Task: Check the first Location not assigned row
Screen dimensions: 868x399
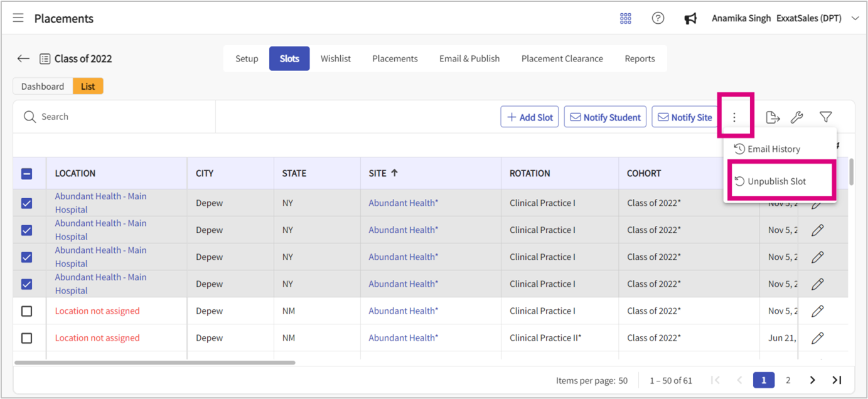Action: pyautogui.click(x=27, y=311)
